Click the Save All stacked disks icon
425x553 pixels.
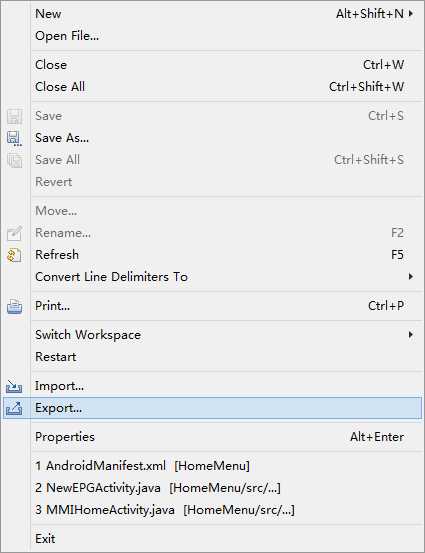tap(14, 160)
